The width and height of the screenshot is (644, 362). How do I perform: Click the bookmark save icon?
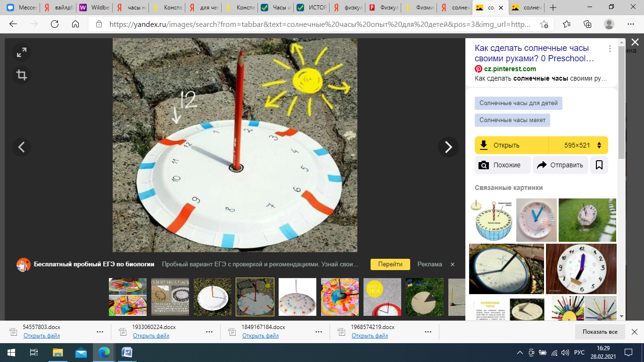click(x=599, y=165)
